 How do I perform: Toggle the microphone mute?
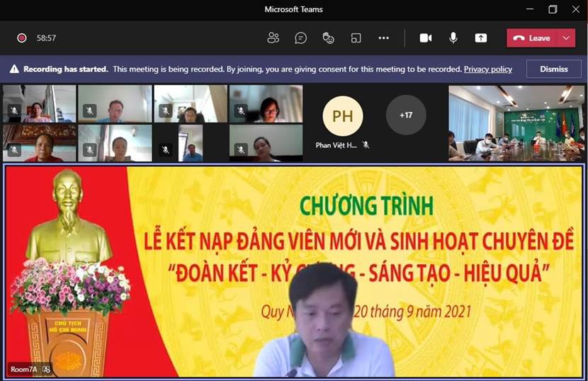coord(453,38)
